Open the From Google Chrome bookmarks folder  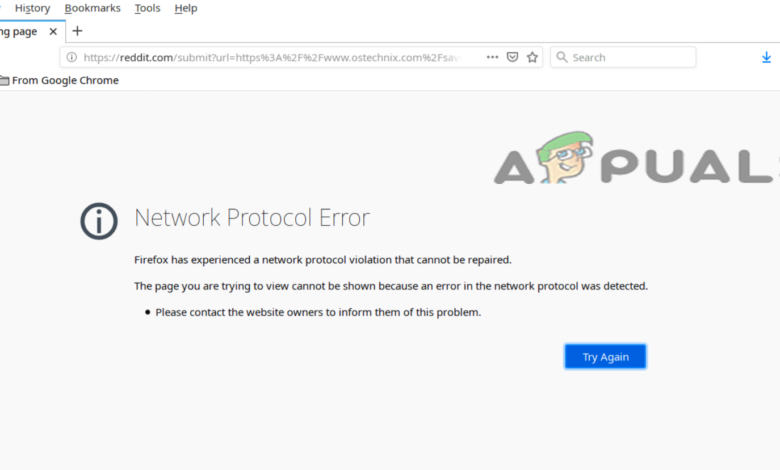pyautogui.click(x=60, y=81)
